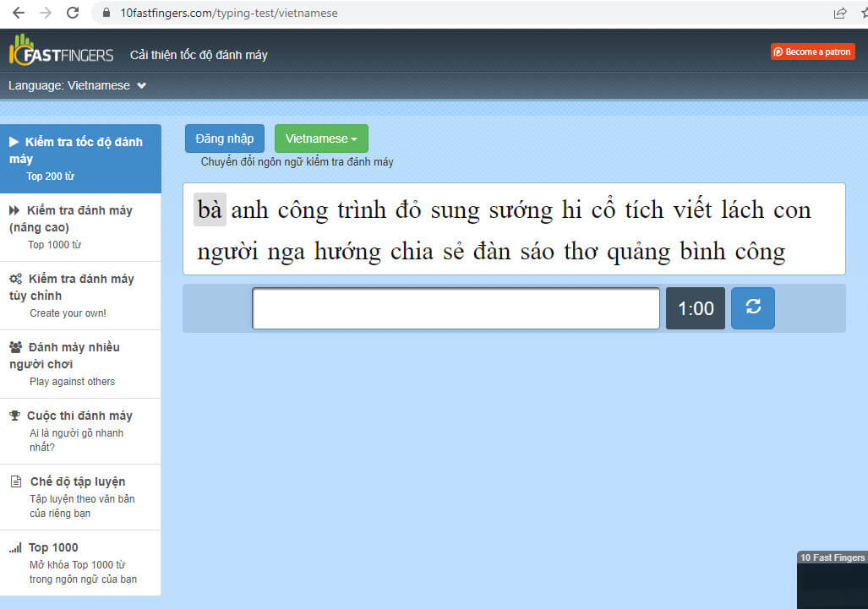Click the share page icon in address bar
Viewport: 868px width, 609px height.
[840, 13]
